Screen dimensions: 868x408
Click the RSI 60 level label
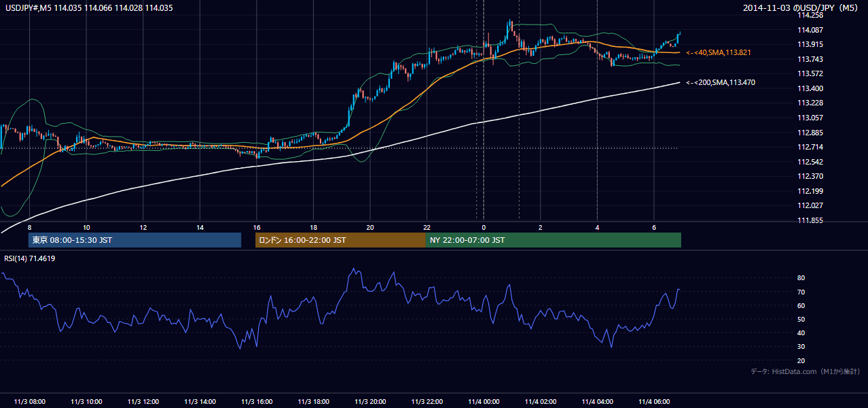tap(801, 305)
